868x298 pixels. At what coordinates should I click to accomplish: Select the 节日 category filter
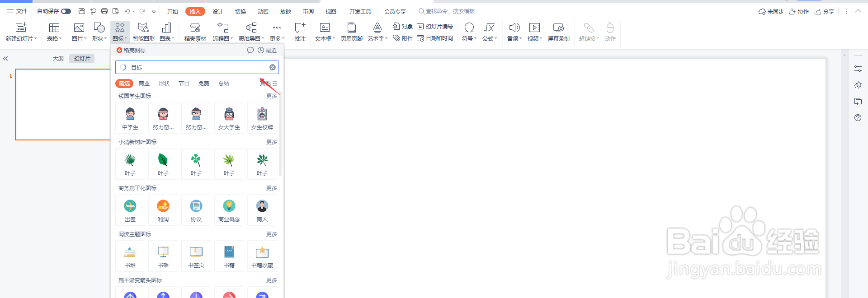tap(184, 84)
